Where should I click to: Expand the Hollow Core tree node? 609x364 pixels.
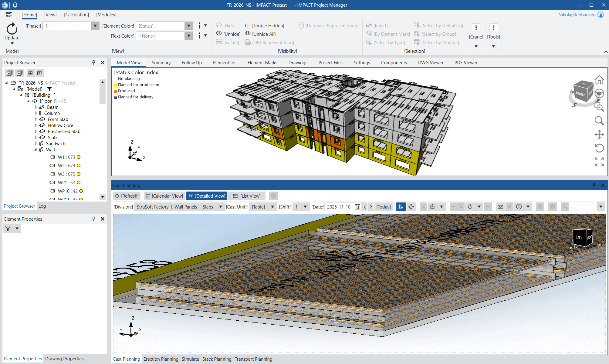(x=36, y=125)
